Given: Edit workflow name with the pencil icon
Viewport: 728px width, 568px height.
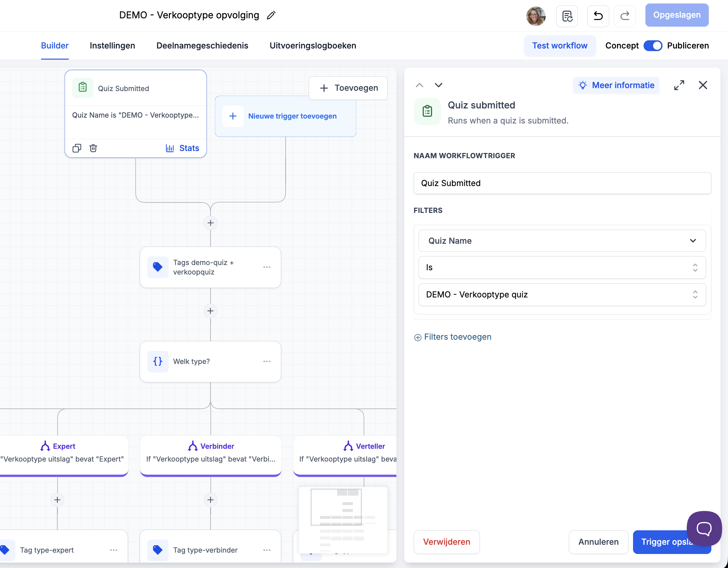Looking at the screenshot, I should pos(271,15).
